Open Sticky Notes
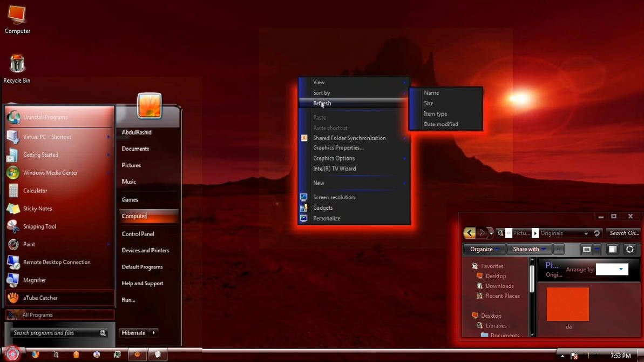Screen dimensions: 644x362 59,209
